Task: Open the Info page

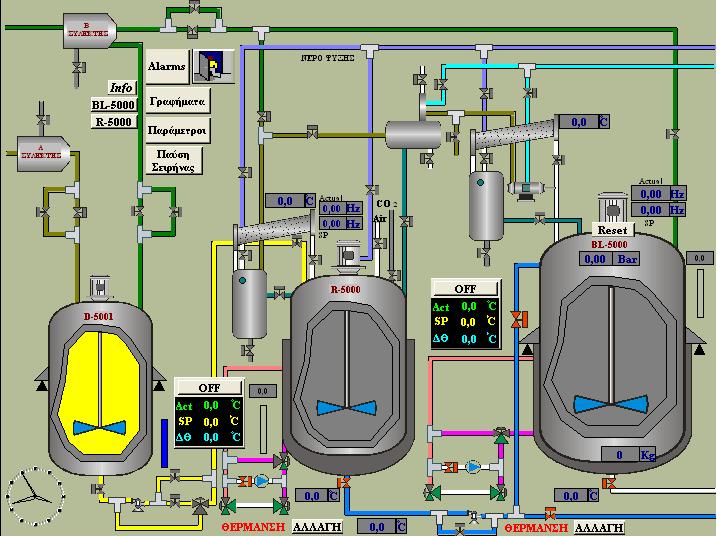Action: pyautogui.click(x=121, y=87)
